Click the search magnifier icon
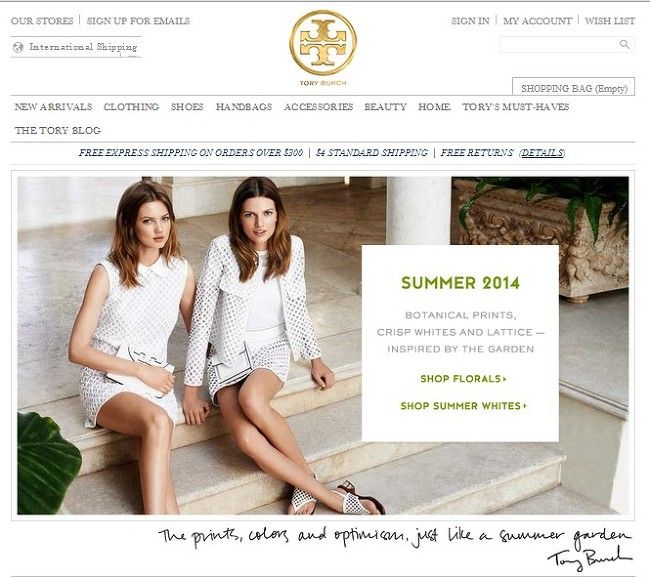The image size is (650, 578). coord(624,44)
